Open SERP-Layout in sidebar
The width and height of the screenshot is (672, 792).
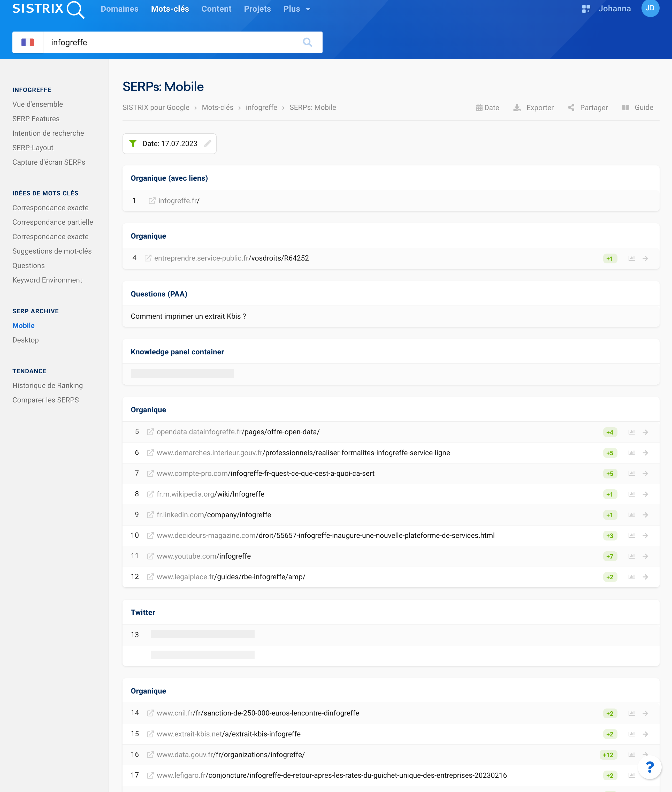tap(33, 148)
